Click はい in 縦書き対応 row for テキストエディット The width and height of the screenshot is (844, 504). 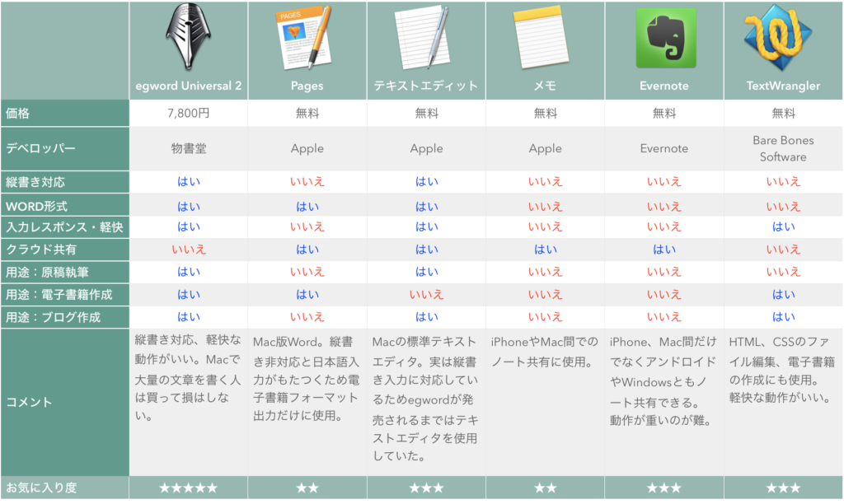tap(426, 182)
